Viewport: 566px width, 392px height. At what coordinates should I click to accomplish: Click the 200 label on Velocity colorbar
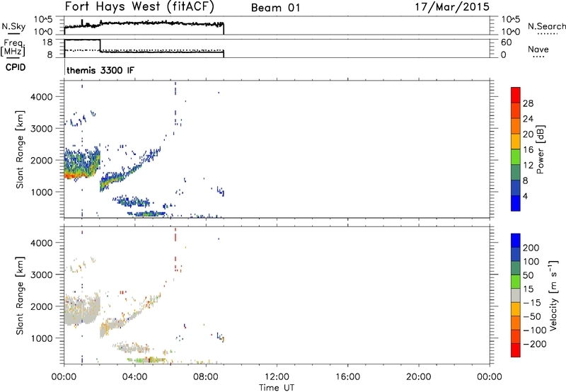click(x=531, y=248)
